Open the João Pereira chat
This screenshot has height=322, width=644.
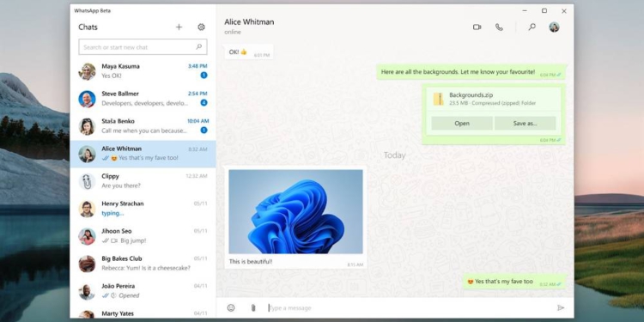click(143, 292)
